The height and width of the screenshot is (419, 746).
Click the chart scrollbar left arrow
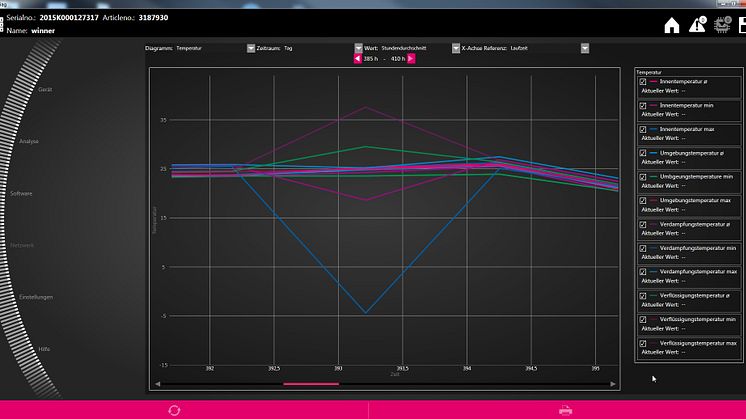[x=157, y=384]
